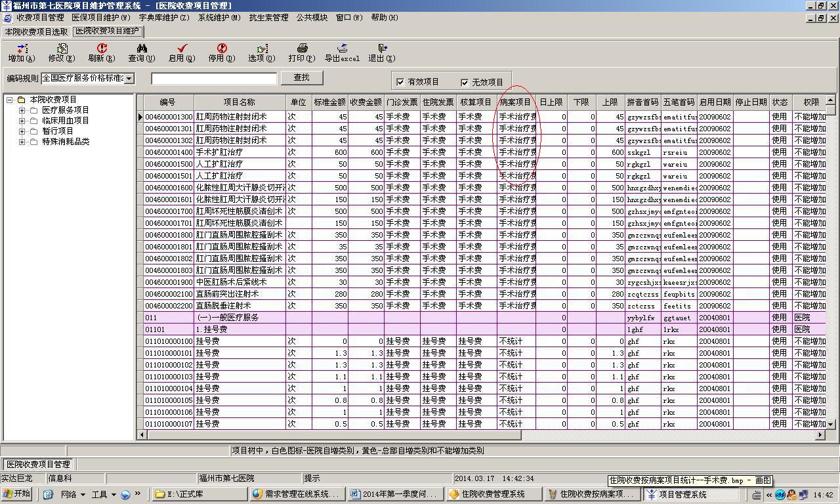Open the 字典库维护(Z) menu
The width and height of the screenshot is (840, 504).
pyautogui.click(x=164, y=18)
